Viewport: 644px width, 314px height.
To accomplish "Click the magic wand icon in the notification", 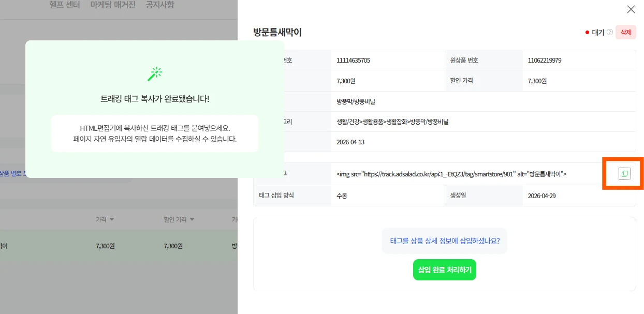I will click(154, 74).
